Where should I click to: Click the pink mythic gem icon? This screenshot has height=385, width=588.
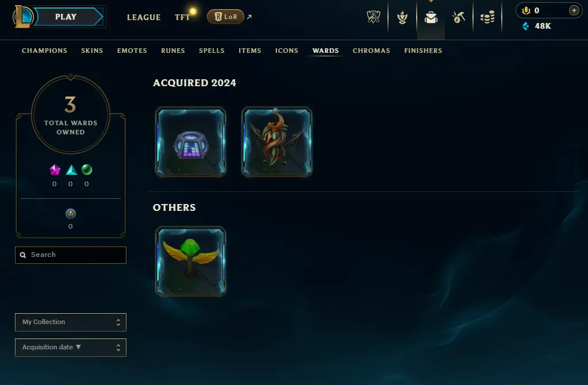(55, 170)
